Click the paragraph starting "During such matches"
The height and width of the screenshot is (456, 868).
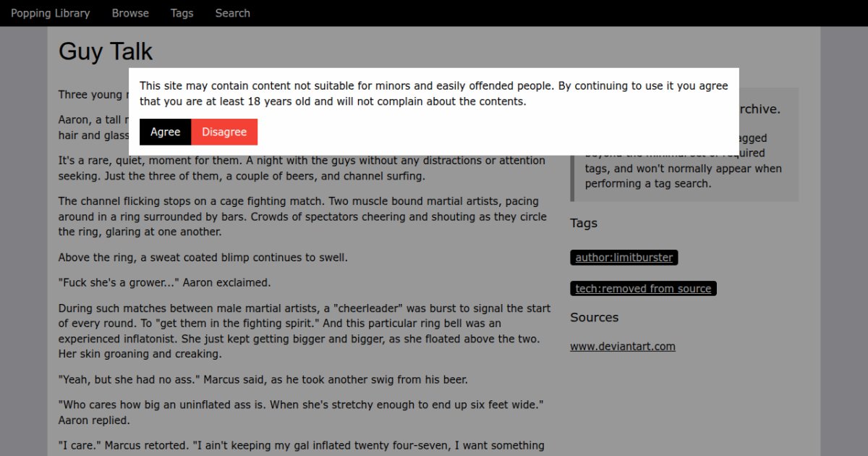304,332
